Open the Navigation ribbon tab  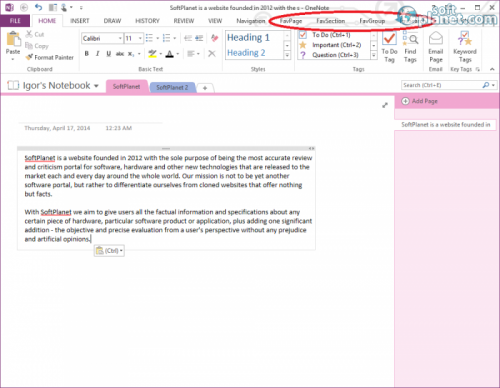click(x=251, y=21)
